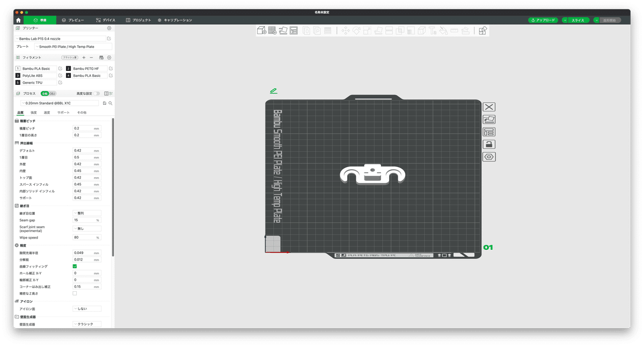Switch to the プロジェクト tab

138,20
